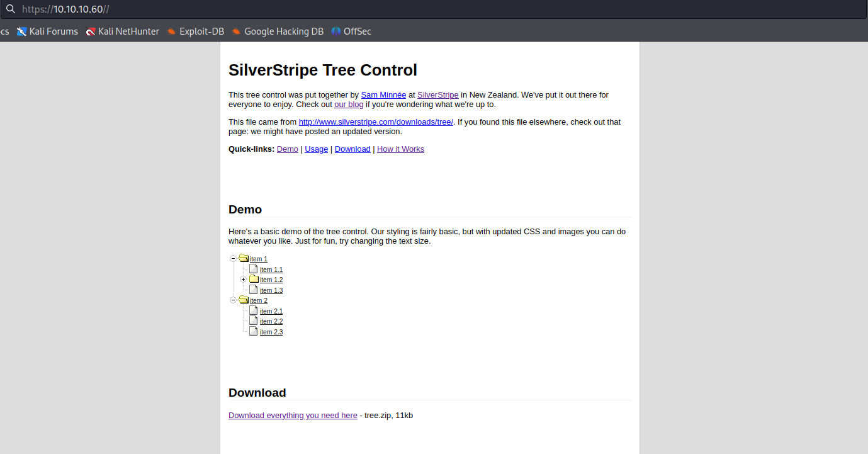
Task: Click the item 1.3 file icon
Action: (x=253, y=290)
